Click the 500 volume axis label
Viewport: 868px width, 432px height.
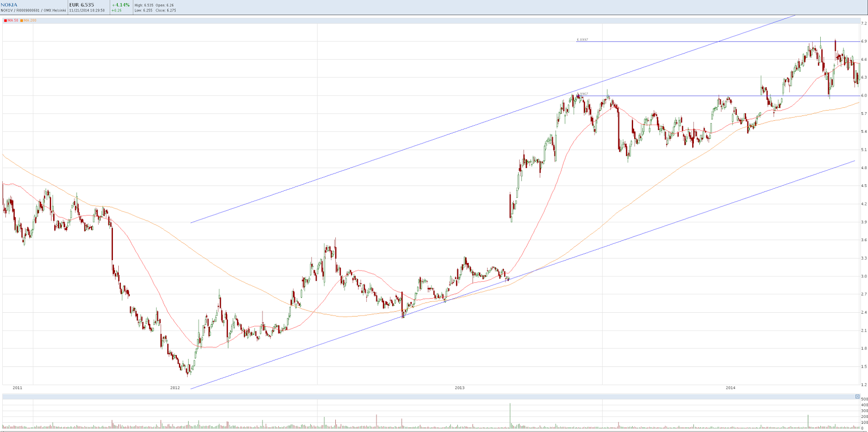(x=864, y=399)
